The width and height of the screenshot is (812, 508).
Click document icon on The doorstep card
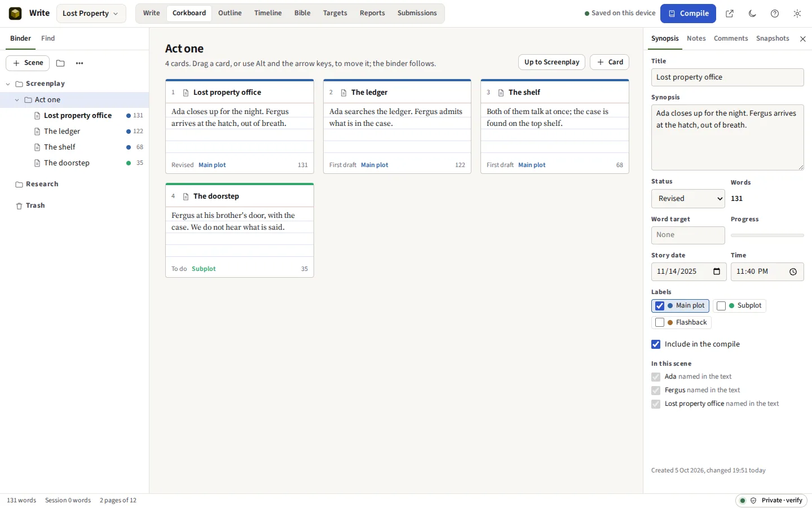pos(186,196)
